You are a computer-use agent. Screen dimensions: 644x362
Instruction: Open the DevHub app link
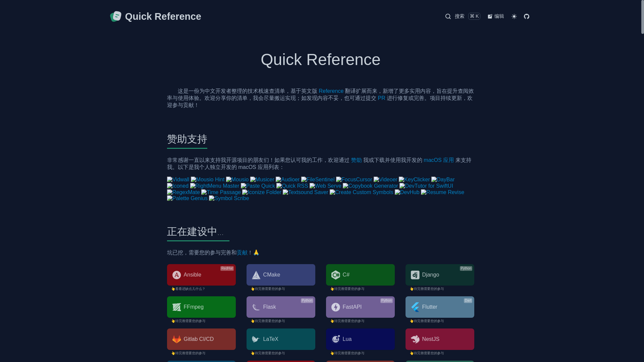(407, 192)
